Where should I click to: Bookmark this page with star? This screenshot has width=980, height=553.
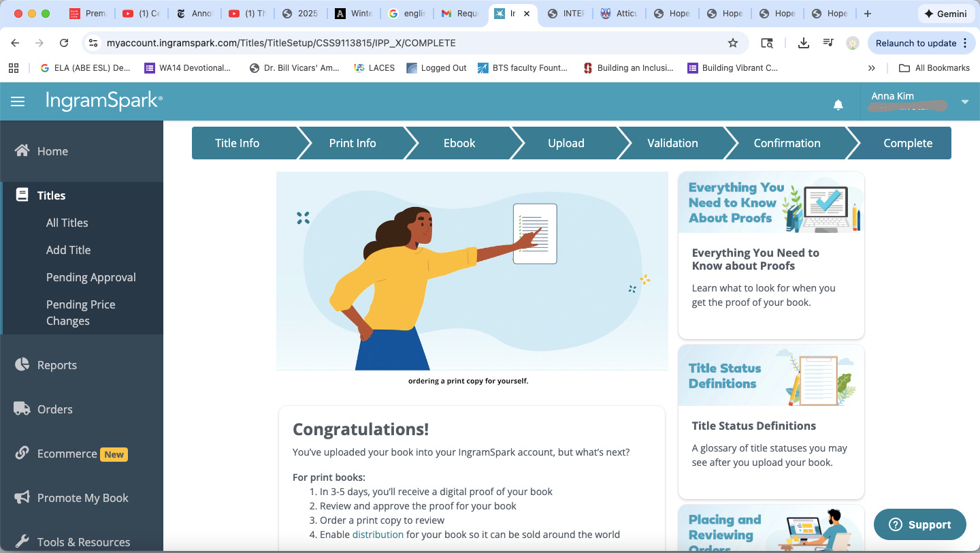pos(733,43)
